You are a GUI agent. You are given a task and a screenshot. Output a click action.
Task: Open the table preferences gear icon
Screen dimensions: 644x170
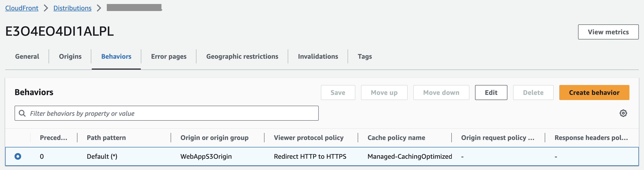tap(623, 113)
